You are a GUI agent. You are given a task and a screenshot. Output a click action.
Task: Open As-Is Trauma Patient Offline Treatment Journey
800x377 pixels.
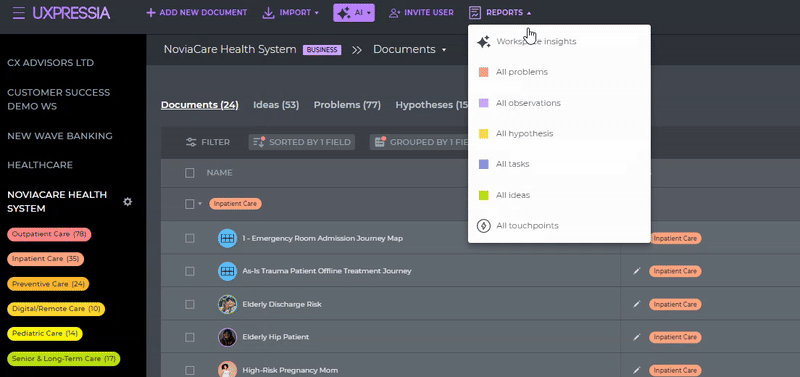click(x=327, y=271)
